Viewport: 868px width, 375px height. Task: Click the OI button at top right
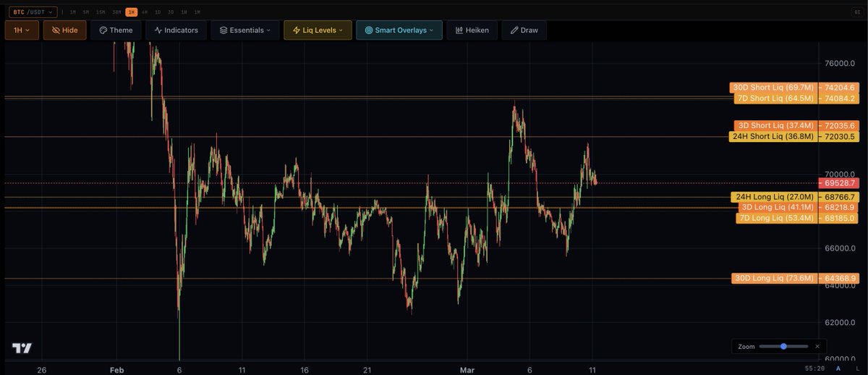pos(856,12)
